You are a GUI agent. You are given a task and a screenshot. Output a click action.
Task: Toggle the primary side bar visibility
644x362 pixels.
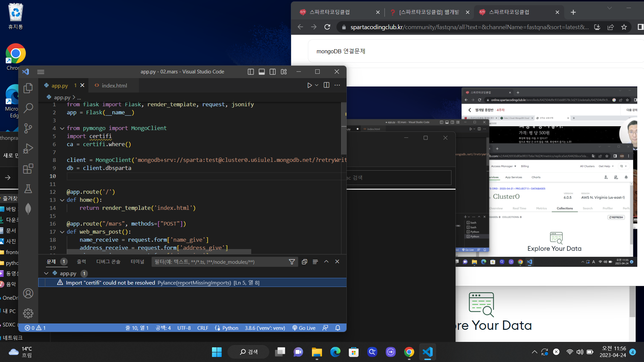pos(251,72)
